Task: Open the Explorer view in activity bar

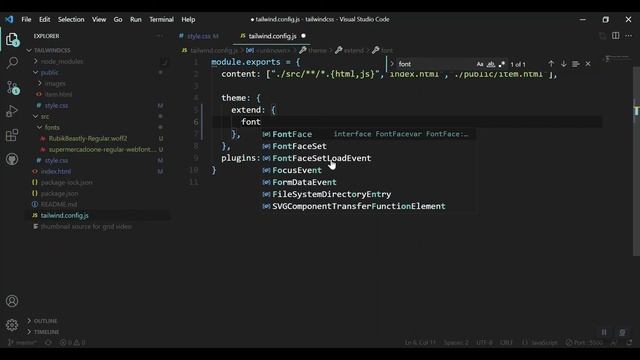Action: (x=12, y=40)
